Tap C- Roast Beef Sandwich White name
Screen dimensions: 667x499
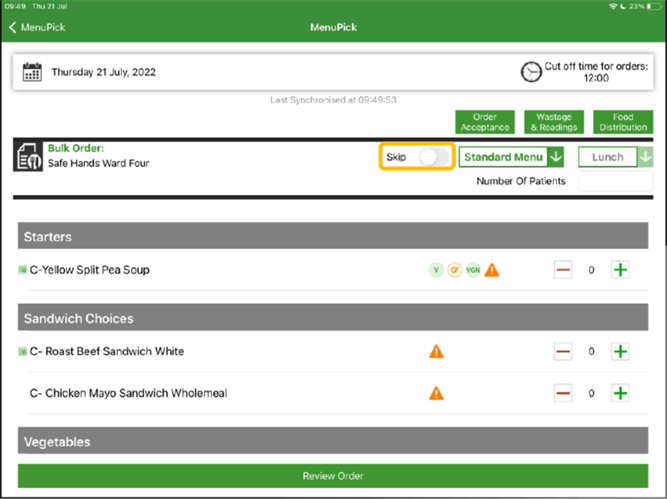pos(107,351)
